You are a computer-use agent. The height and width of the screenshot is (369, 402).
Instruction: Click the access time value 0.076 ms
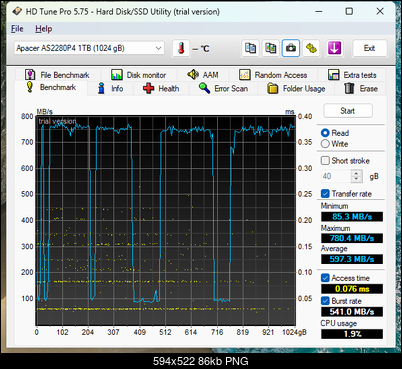click(352, 289)
